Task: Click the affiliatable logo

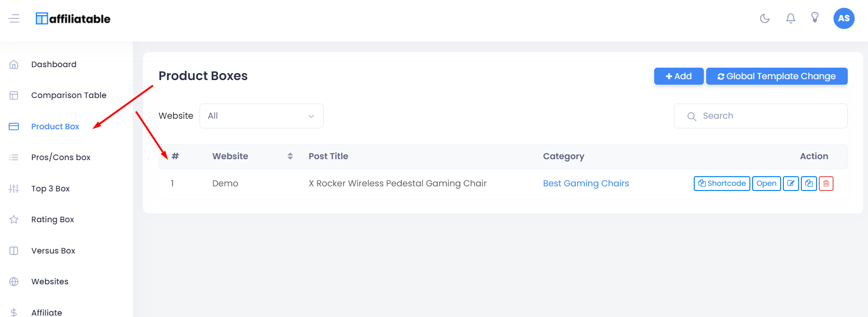Action: pos(73,18)
